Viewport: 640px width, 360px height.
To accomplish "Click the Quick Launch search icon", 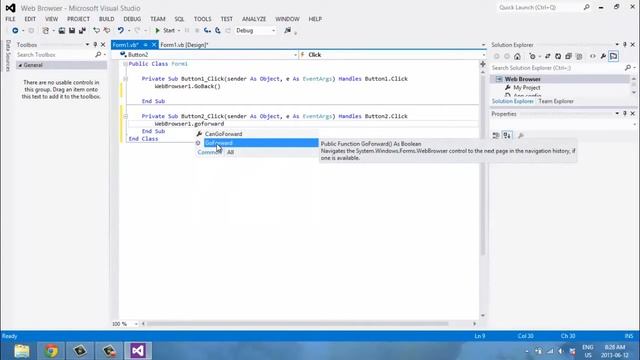I will tap(587, 7).
